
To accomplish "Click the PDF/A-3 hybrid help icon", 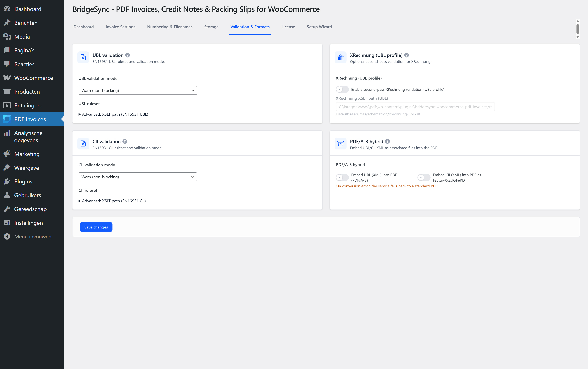I will 387,142.
